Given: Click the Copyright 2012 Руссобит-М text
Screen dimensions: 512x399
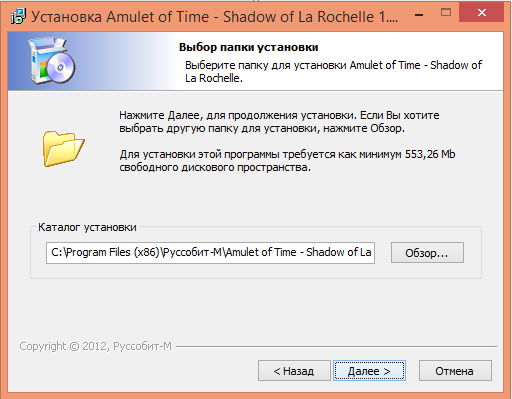Looking at the screenshot, I should pos(95,346).
